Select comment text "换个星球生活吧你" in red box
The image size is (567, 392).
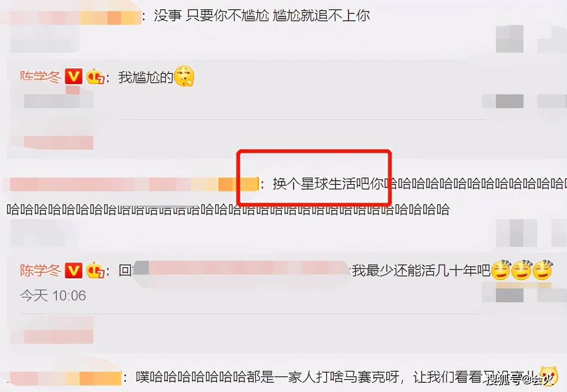(x=328, y=184)
